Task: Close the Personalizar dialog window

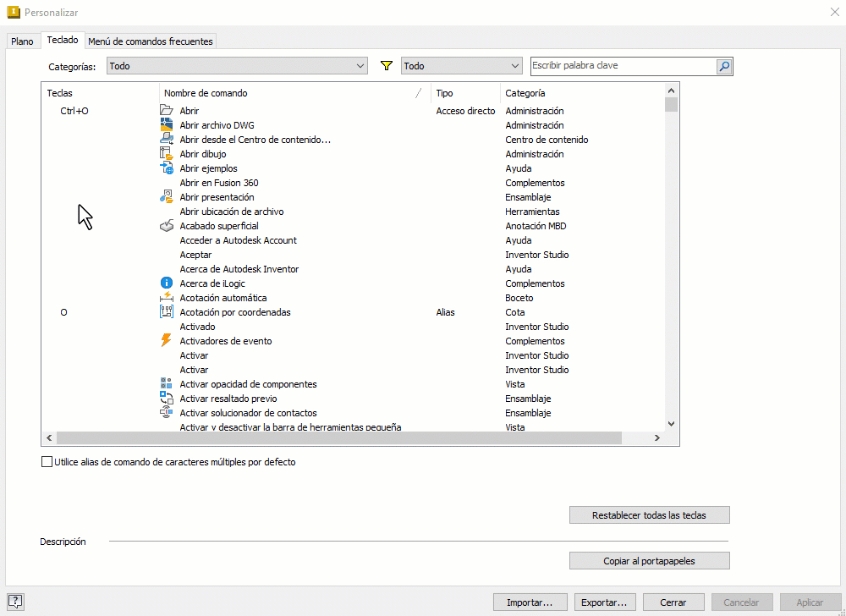Action: 834,12
